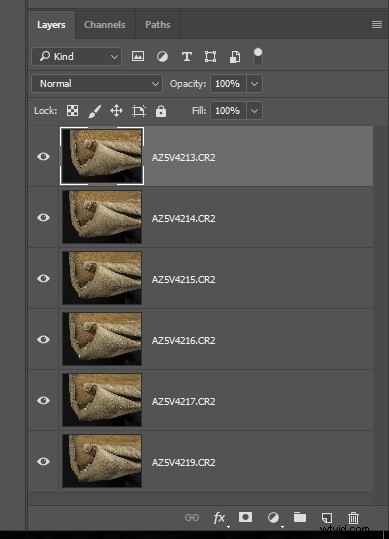This screenshot has width=389, height=539.
Task: Create a new layer icon
Action: 327,518
